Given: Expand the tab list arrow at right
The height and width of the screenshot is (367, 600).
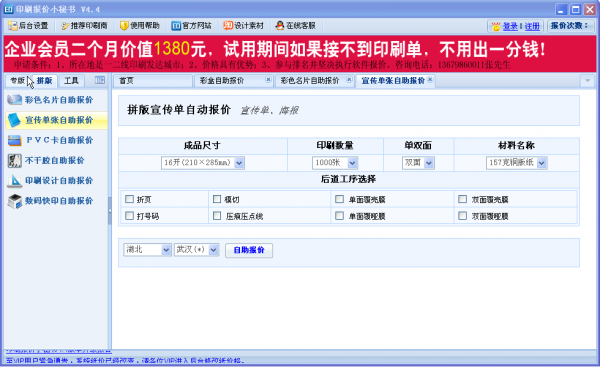Looking at the screenshot, I should click(587, 81).
